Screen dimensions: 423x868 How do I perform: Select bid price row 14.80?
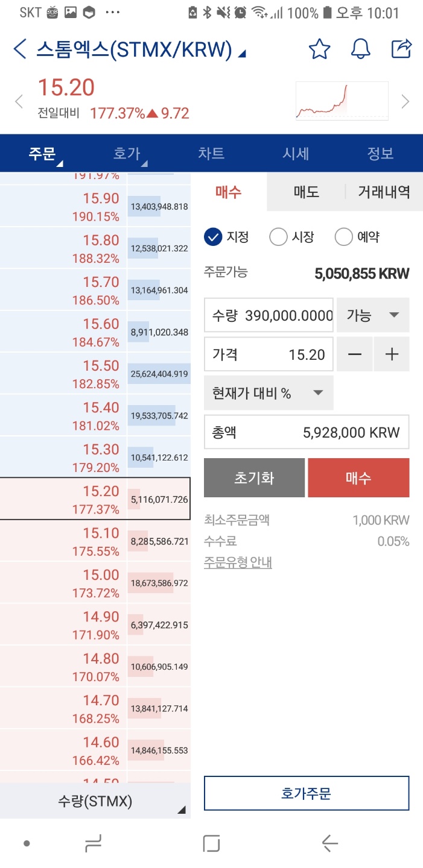(x=95, y=667)
